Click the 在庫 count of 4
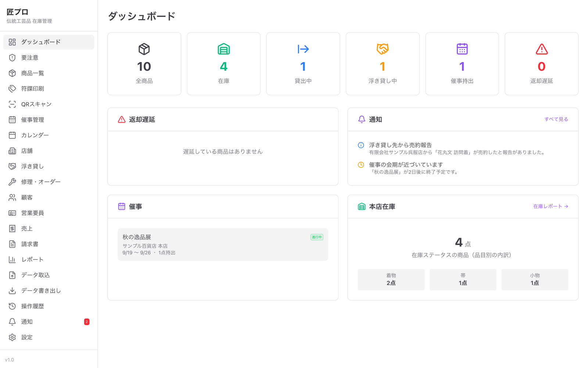This screenshot has width=588, height=368. [224, 67]
